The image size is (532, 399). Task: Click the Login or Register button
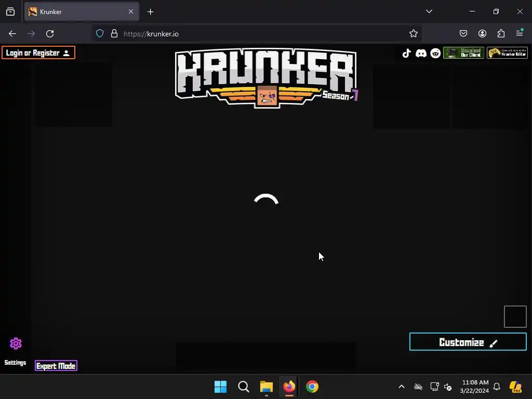pos(38,52)
